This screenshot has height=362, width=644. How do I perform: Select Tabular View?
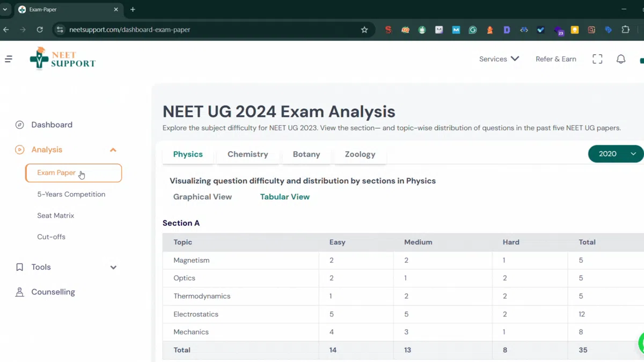284,197
